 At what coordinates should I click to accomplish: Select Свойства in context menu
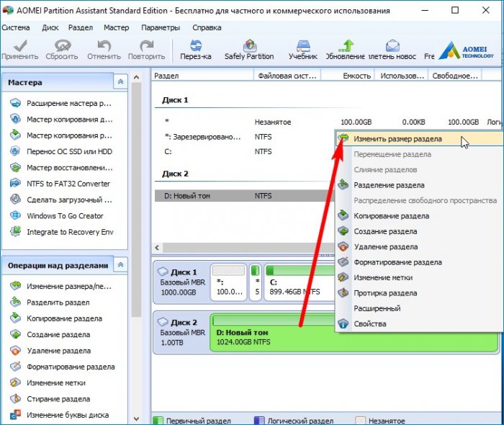click(419, 324)
